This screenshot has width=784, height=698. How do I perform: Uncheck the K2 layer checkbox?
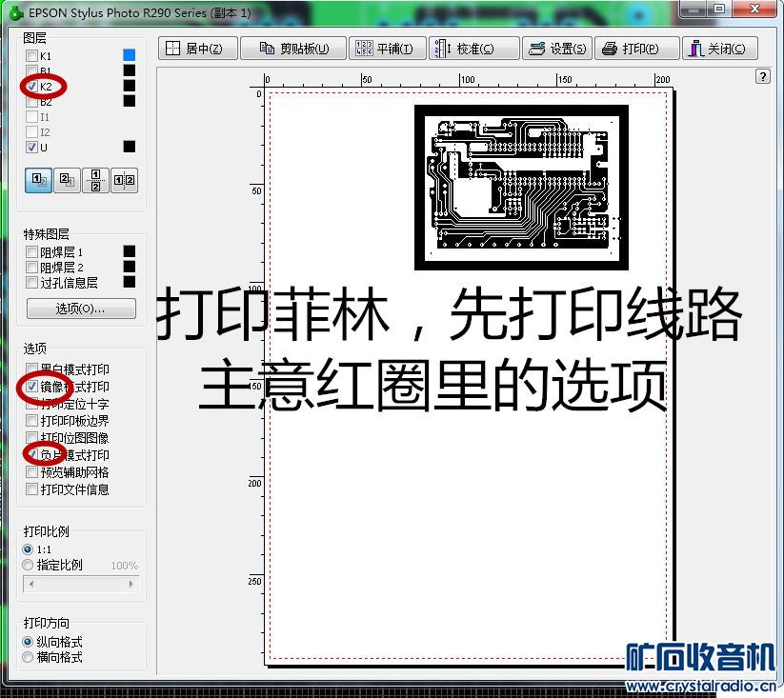31,86
